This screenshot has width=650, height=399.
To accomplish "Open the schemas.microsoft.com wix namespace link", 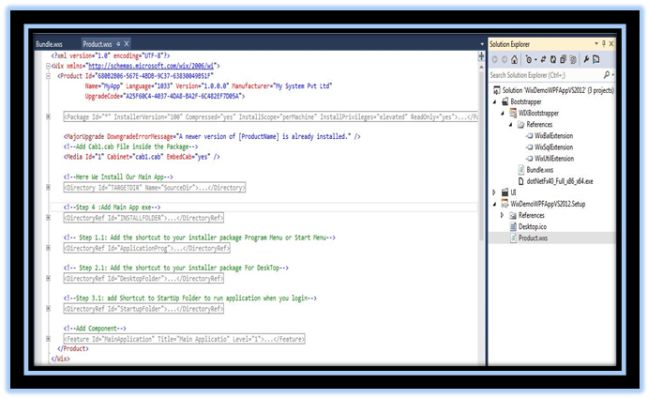I will point(151,66).
